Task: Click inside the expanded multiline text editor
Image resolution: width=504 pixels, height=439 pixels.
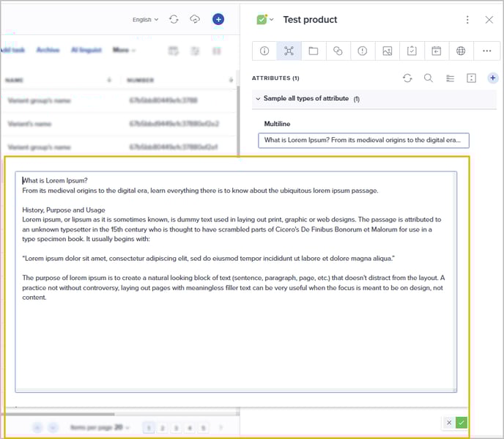Action: (236, 281)
